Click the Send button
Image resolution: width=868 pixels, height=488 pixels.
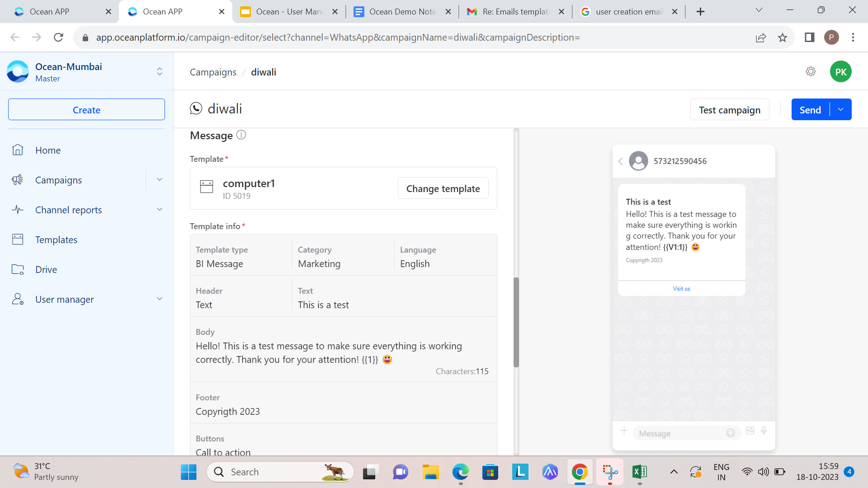(811, 110)
